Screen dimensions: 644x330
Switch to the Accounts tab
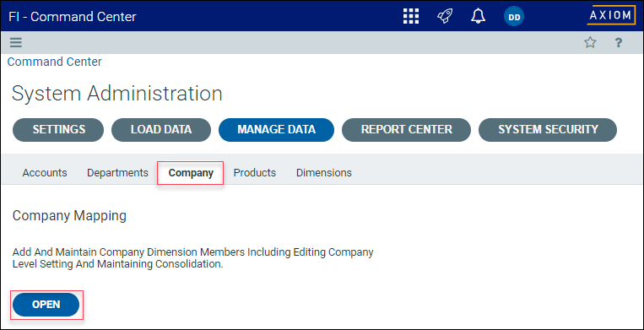(x=45, y=173)
